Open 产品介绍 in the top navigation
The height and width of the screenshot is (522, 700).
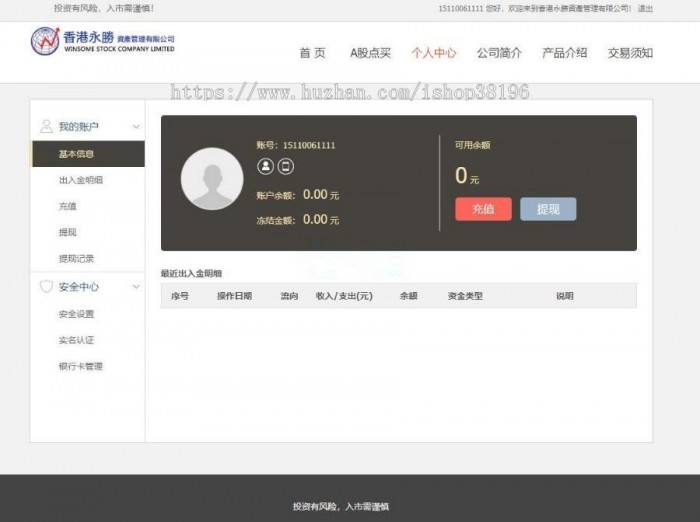point(564,53)
